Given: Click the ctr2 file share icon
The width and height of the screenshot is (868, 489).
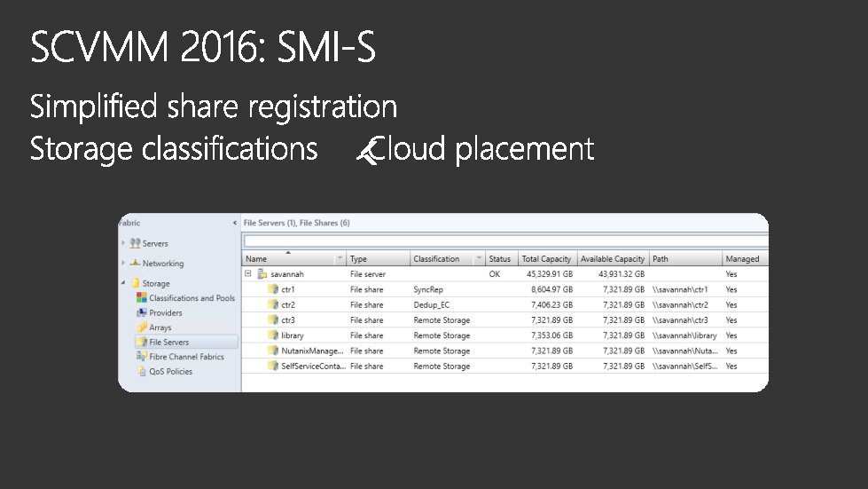Looking at the screenshot, I should point(273,304).
